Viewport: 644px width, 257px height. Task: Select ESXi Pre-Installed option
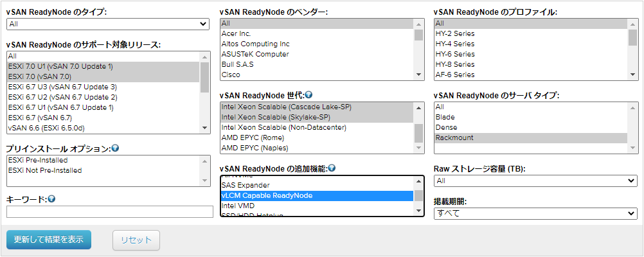(103, 160)
